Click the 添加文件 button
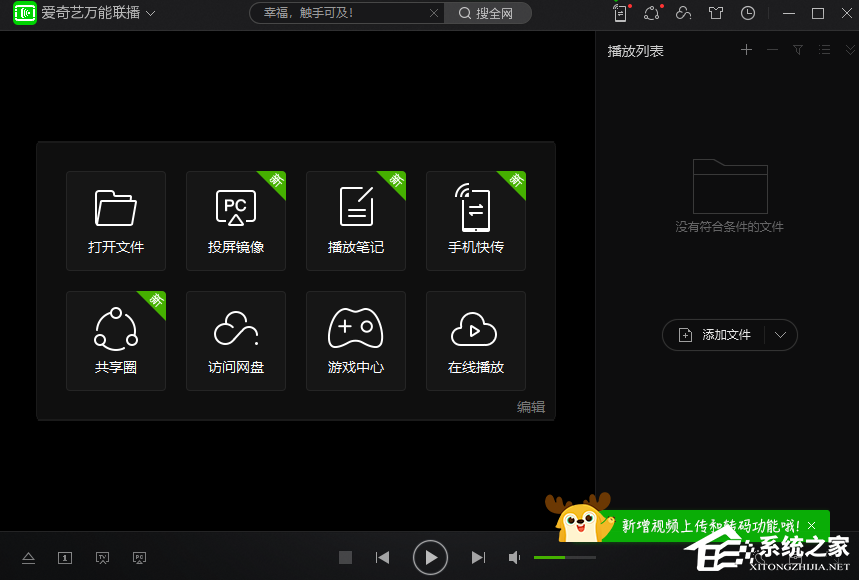 (714, 335)
